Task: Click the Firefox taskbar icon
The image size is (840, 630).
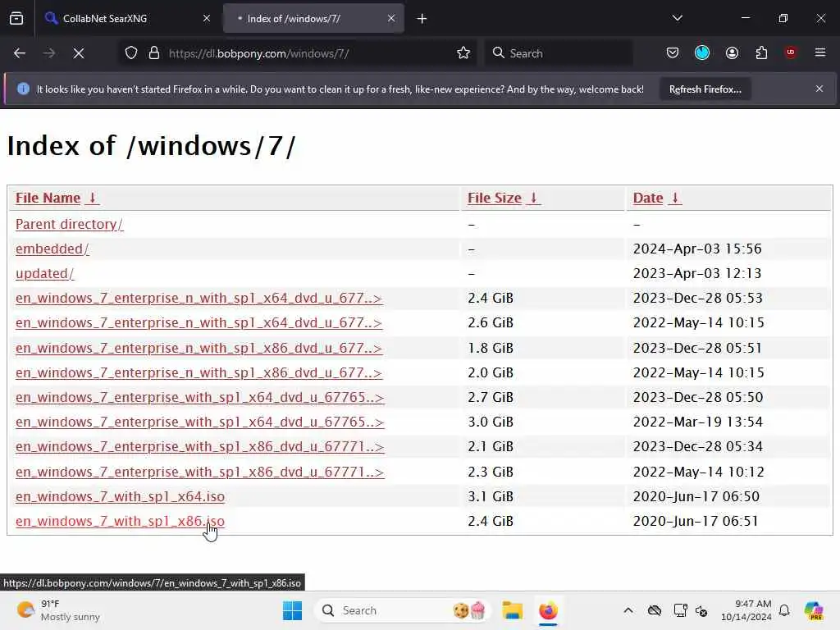Action: (x=548, y=610)
